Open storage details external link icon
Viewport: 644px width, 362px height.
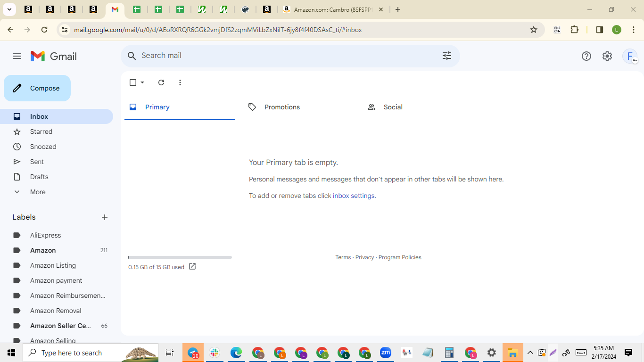click(x=192, y=266)
